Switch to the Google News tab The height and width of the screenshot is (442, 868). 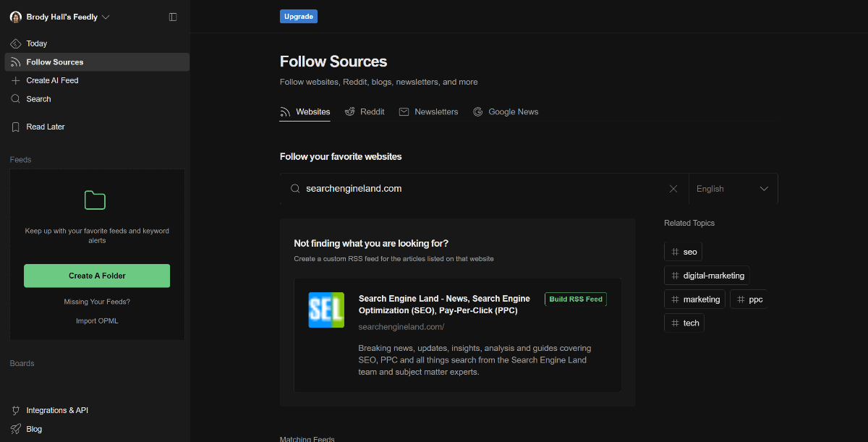pyautogui.click(x=506, y=112)
